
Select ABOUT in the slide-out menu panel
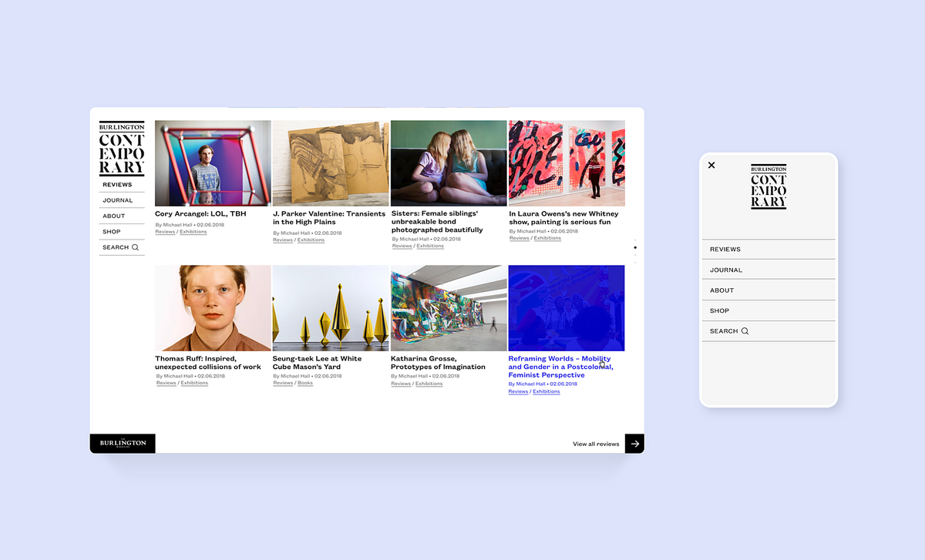point(721,290)
